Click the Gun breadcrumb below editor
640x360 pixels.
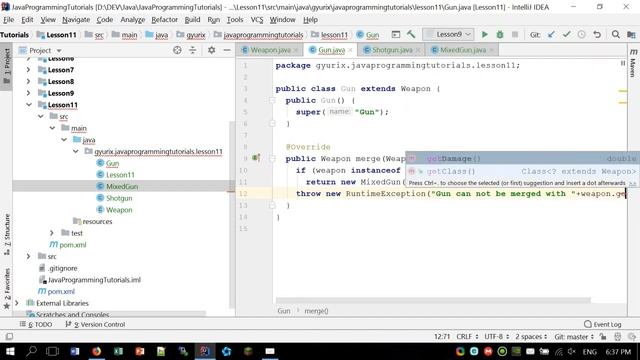pos(284,311)
